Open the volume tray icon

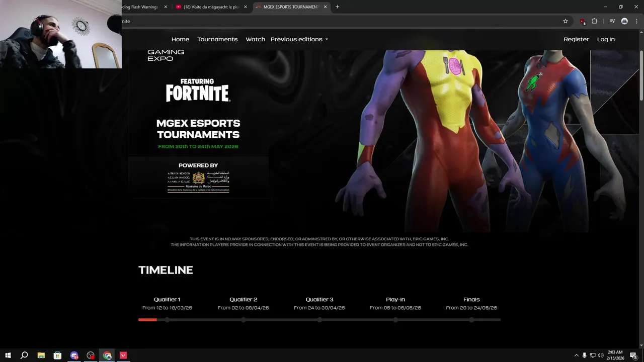[600, 355]
